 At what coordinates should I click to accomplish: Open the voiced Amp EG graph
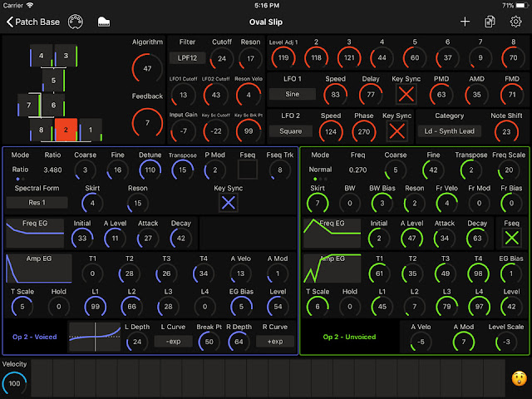click(39, 268)
